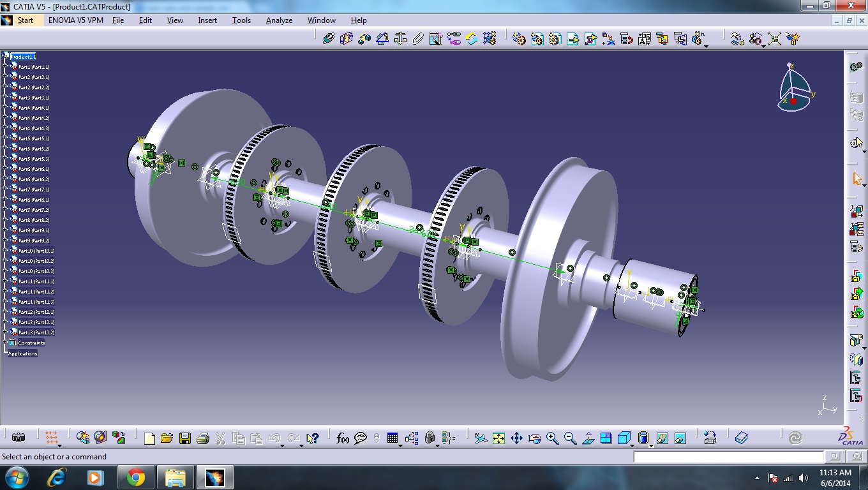Click the Zoom Out magnifier

click(571, 438)
